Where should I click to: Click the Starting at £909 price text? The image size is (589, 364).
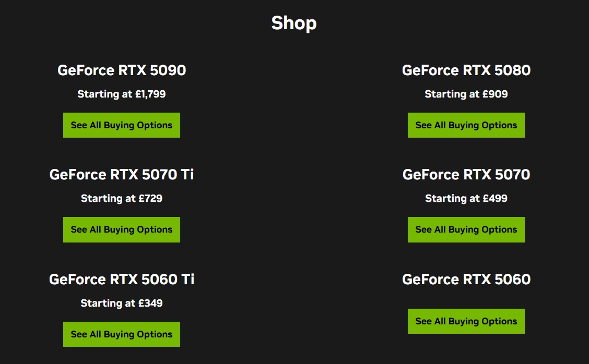point(466,94)
